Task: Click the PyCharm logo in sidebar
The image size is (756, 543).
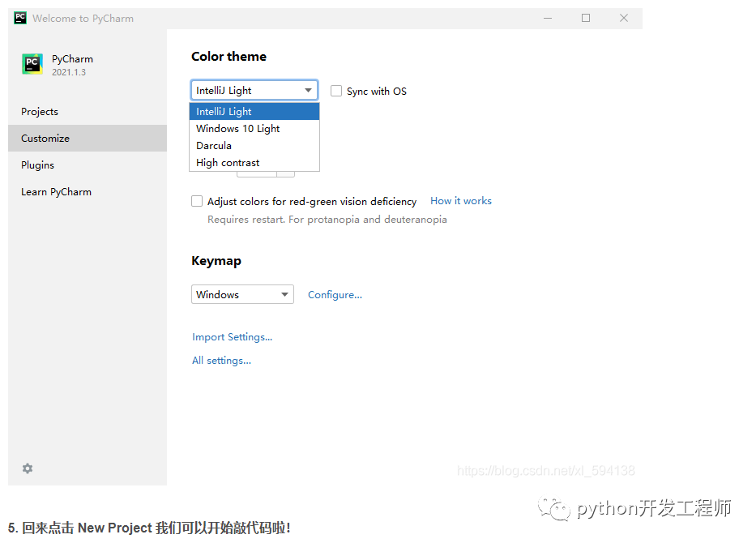Action: [x=32, y=65]
